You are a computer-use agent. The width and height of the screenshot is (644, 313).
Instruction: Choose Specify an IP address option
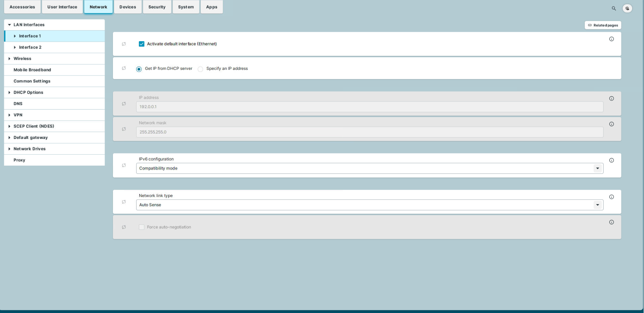click(x=200, y=69)
